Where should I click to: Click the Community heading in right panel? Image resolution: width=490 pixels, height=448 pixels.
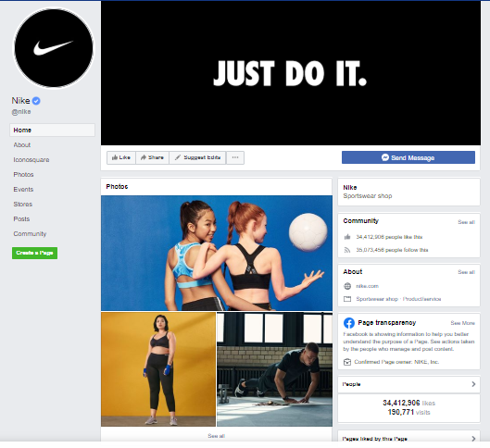tap(360, 221)
